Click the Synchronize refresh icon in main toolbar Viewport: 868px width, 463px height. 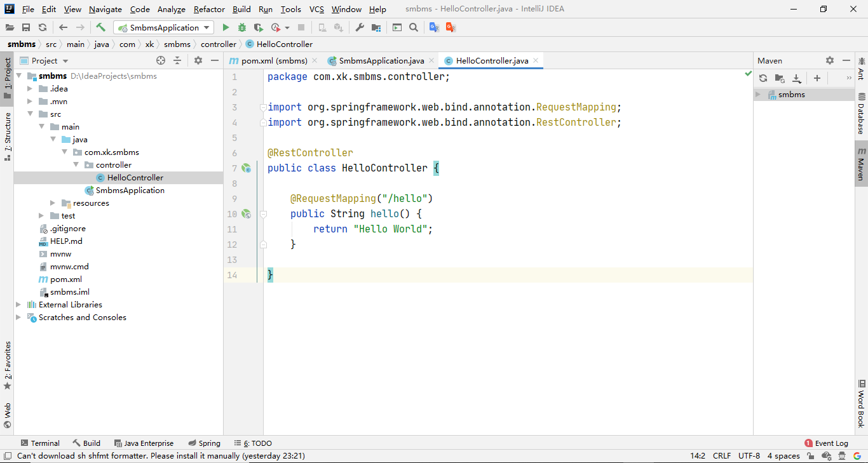[x=43, y=27]
